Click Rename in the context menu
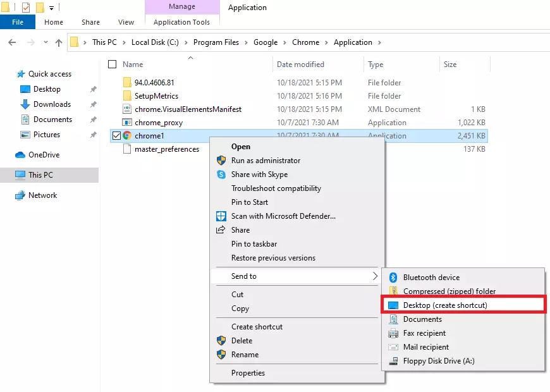Image resolution: width=550 pixels, height=392 pixels. pyautogui.click(x=297, y=355)
